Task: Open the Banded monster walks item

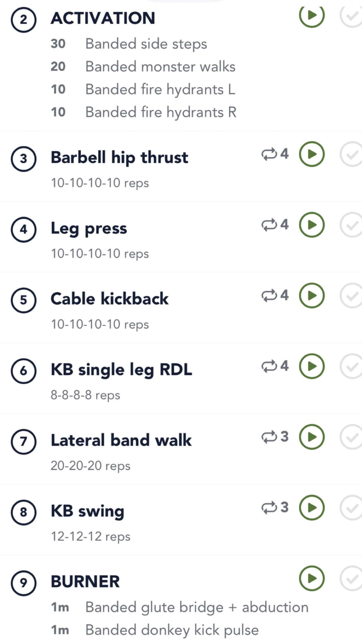Action: point(160,67)
